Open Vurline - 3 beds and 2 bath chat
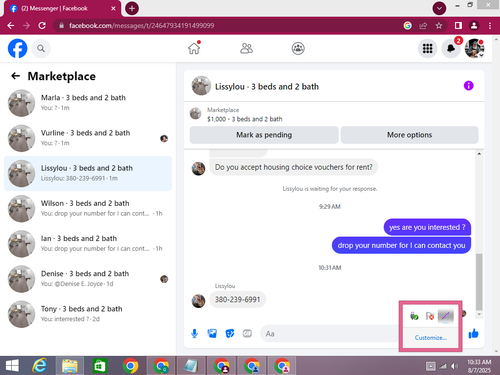Image resolution: width=500 pixels, height=375 pixels. (88, 138)
